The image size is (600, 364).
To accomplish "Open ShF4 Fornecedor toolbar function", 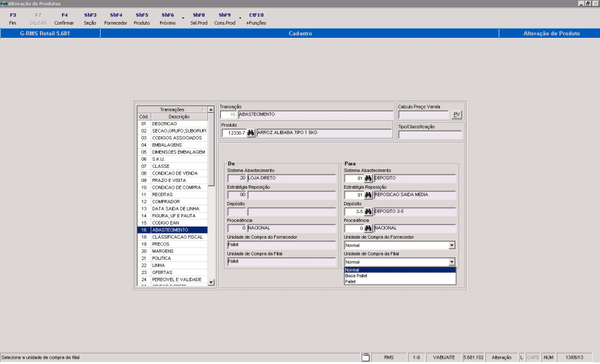I will [115, 18].
